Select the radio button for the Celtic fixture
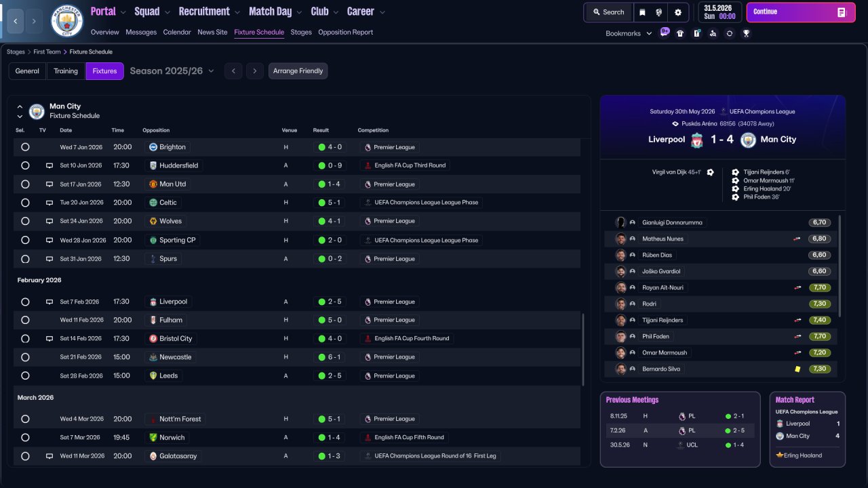 pyautogui.click(x=25, y=203)
